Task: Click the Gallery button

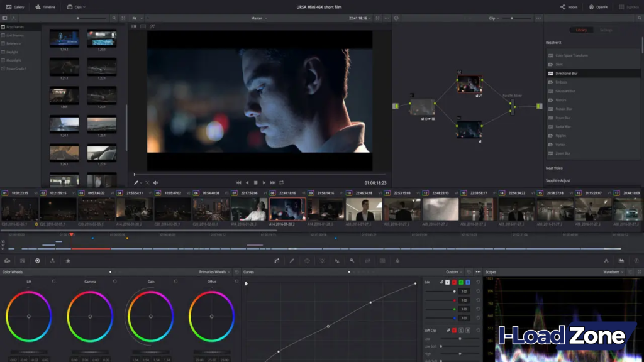Action: [14, 7]
